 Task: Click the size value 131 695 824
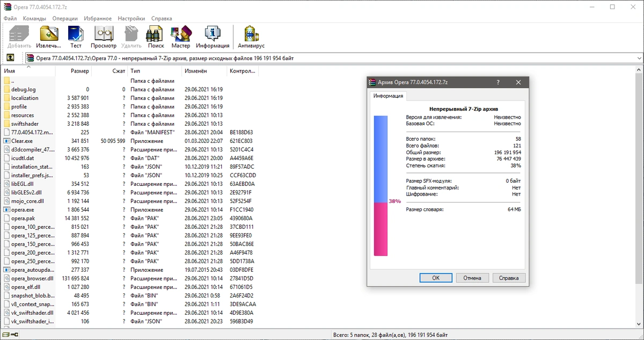76,278
